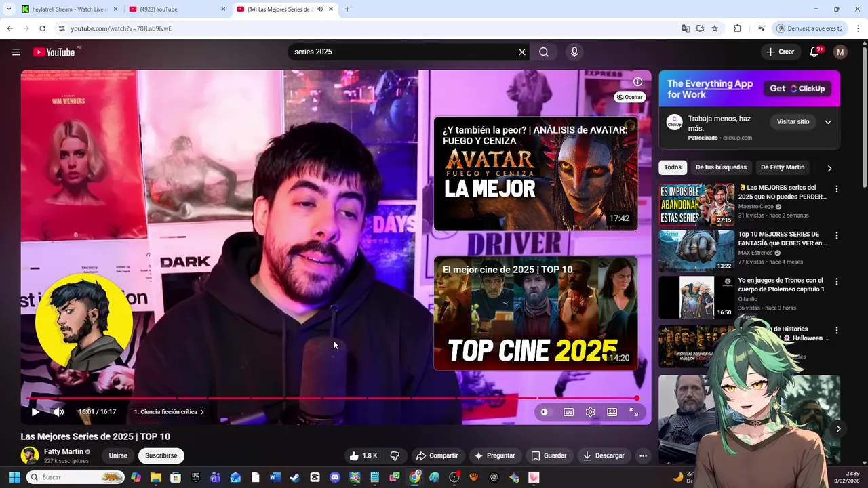
Task: Start voice search with the microphone
Action: (x=574, y=52)
